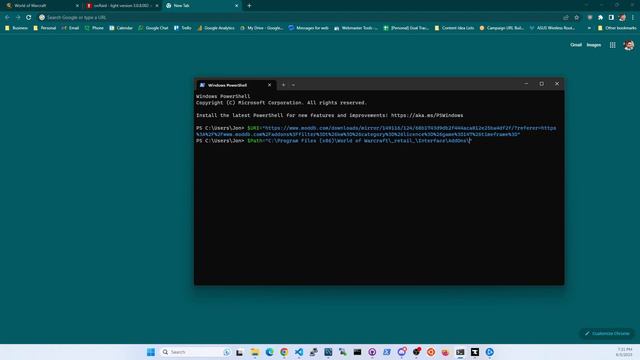Click the taskbar Search box

pyautogui.click(x=196, y=352)
